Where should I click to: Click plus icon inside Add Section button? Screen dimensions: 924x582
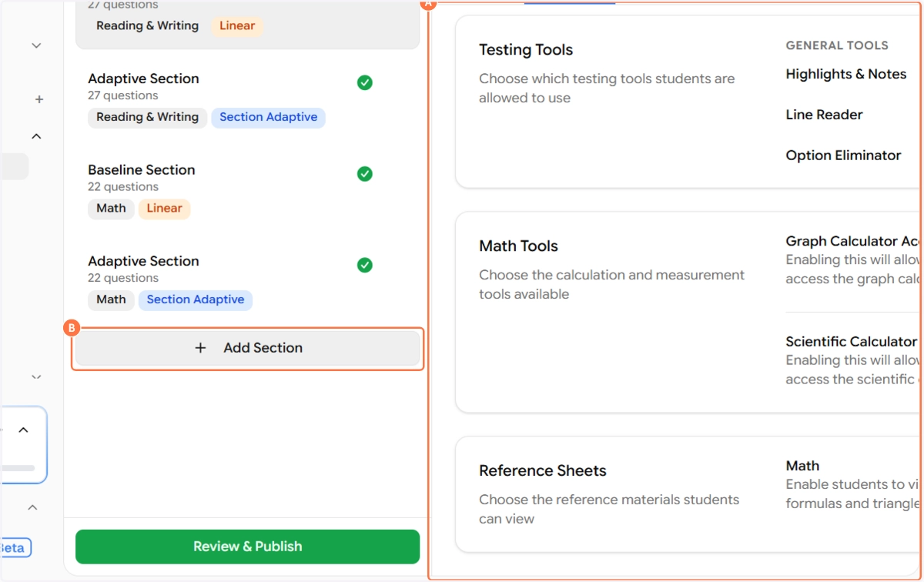point(200,348)
